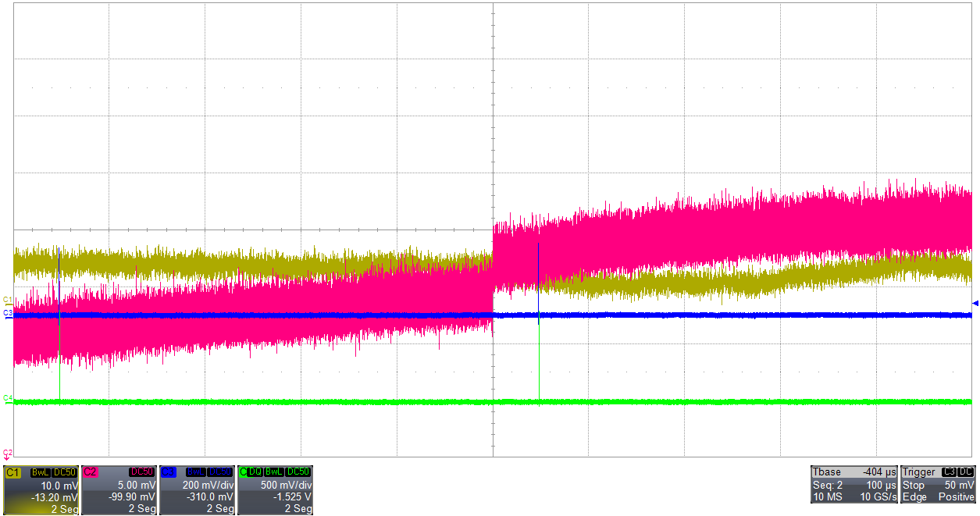Image resolution: width=980 pixels, height=516 pixels.
Task: Click the DC50 coupling badge on C2
Action: tap(142, 472)
